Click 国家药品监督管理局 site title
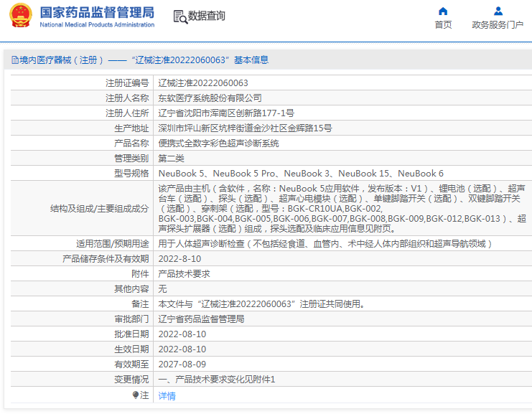The width and height of the screenshot is (532, 414). click(97, 12)
